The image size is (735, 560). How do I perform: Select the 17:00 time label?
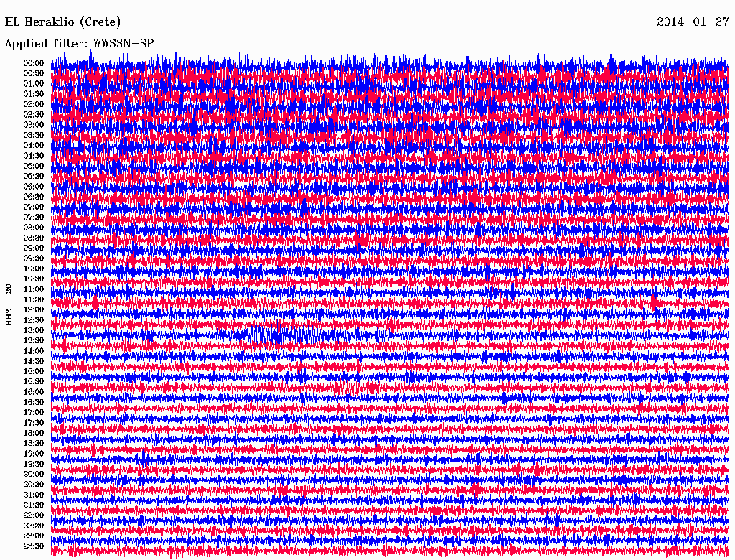click(x=34, y=412)
